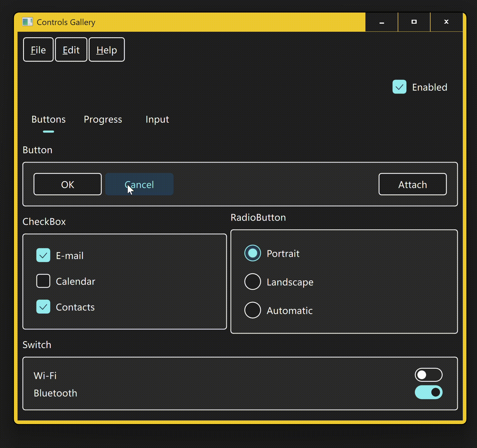Switch to the Input tab

(x=157, y=119)
